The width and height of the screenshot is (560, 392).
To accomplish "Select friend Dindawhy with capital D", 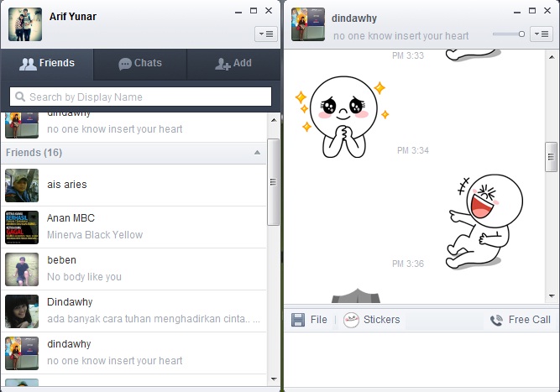I will click(133, 311).
